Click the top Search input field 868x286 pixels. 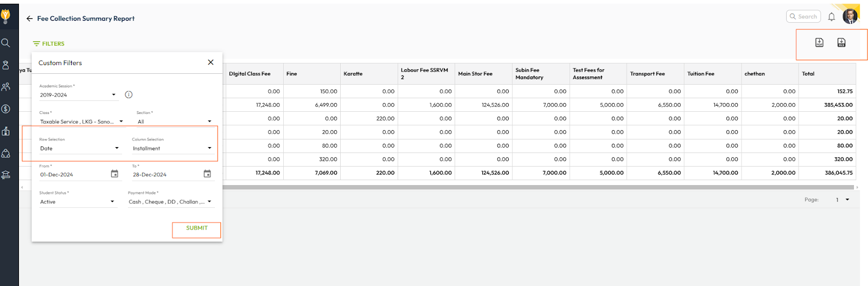(803, 17)
